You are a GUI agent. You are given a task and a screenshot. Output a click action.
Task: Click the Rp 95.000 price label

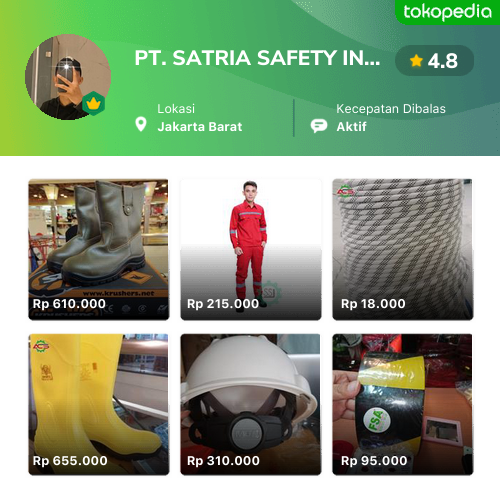[374, 461]
